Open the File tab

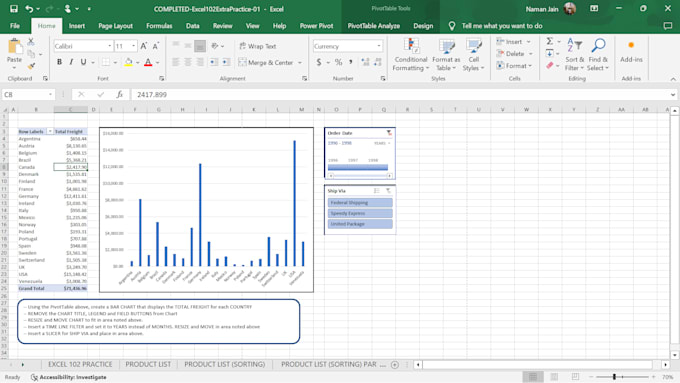pos(15,26)
